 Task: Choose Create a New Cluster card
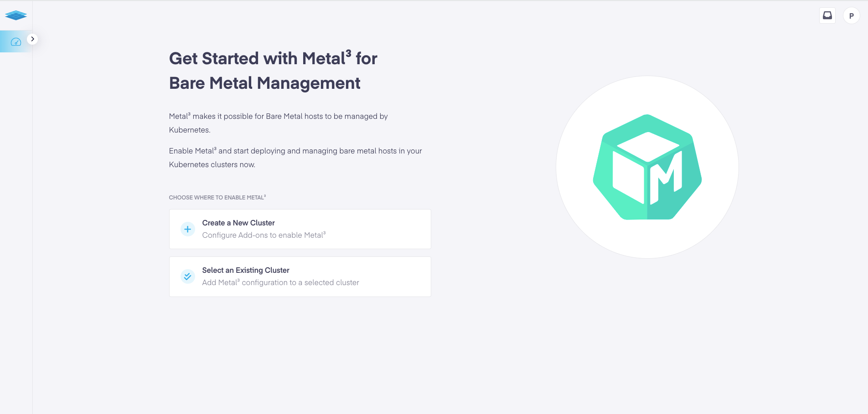point(300,229)
